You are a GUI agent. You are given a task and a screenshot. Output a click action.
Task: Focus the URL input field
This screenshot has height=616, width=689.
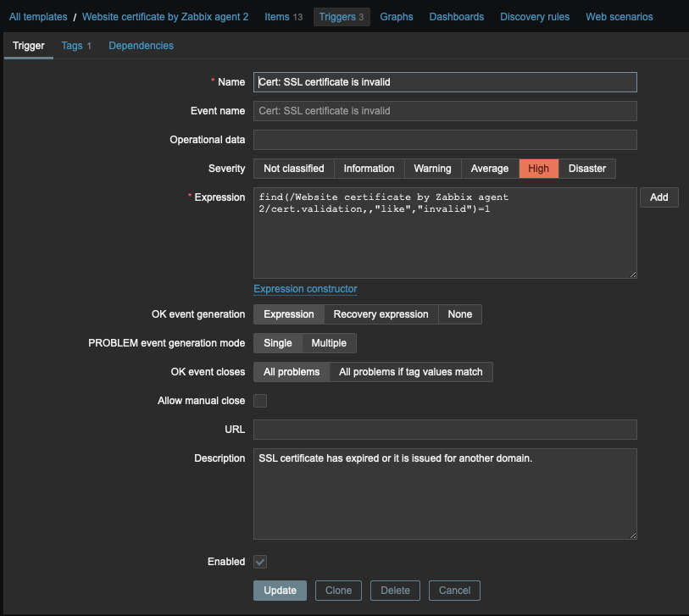445,430
